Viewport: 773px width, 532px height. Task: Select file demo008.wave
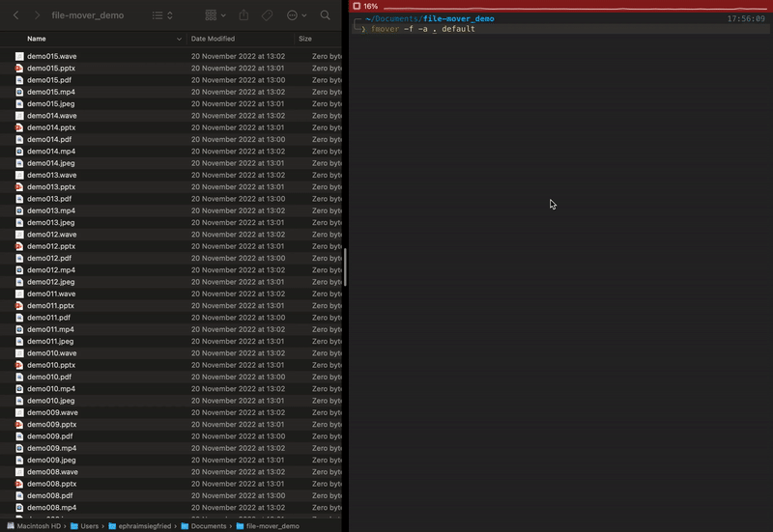pos(52,472)
